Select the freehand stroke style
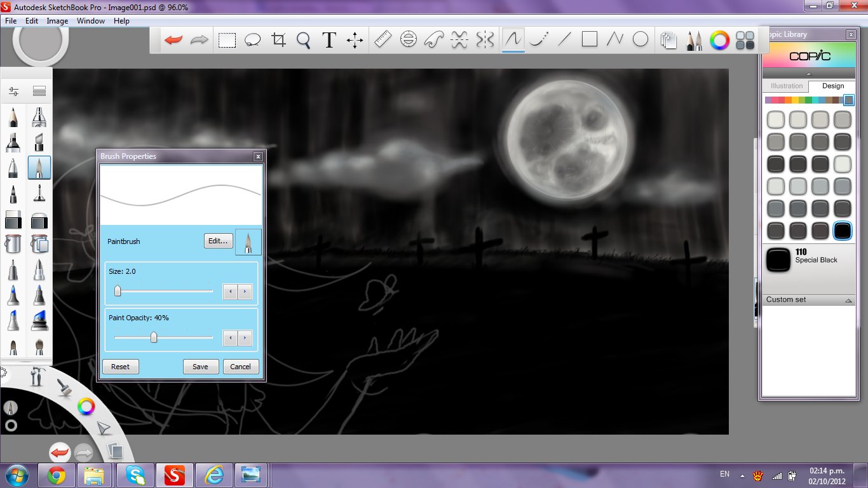The image size is (868, 488). click(x=513, y=39)
